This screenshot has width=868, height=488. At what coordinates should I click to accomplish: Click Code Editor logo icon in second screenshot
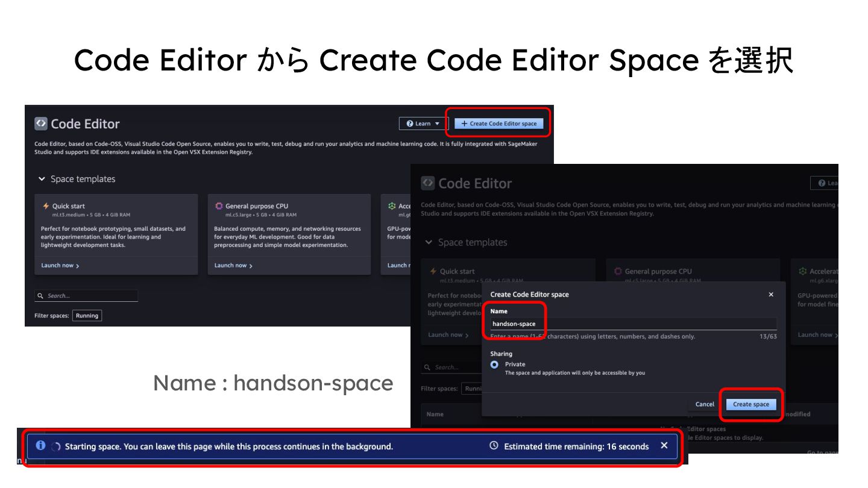427,183
